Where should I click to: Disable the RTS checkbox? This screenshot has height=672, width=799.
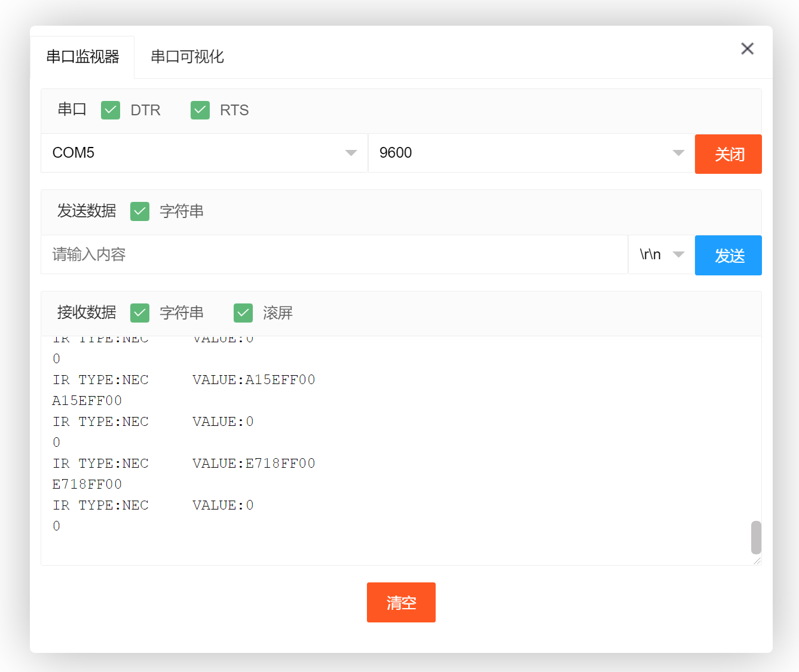(x=200, y=111)
